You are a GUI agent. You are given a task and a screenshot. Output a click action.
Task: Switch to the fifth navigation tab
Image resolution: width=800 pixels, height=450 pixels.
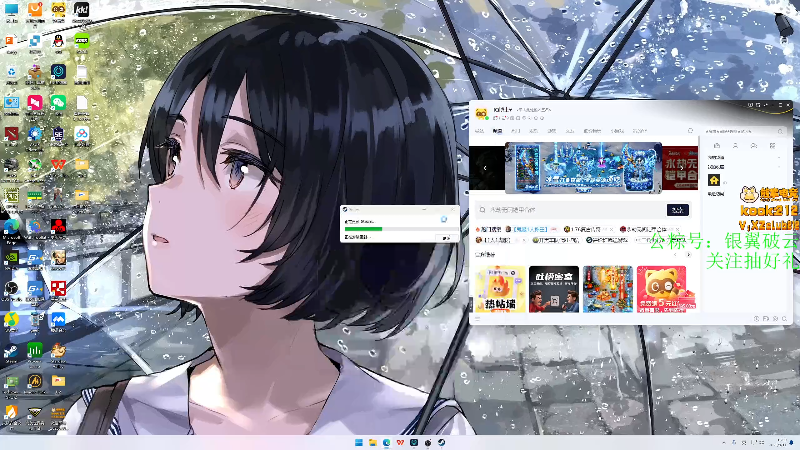pos(552,131)
